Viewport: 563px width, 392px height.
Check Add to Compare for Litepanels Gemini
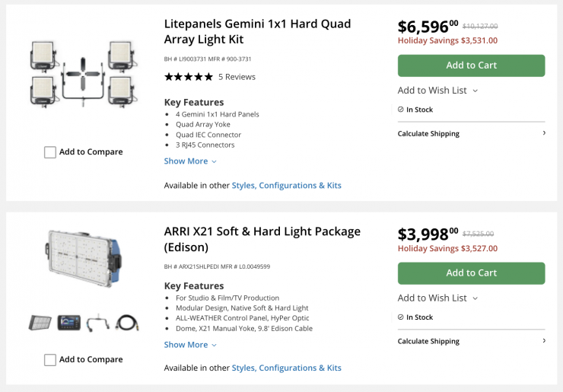click(x=50, y=152)
